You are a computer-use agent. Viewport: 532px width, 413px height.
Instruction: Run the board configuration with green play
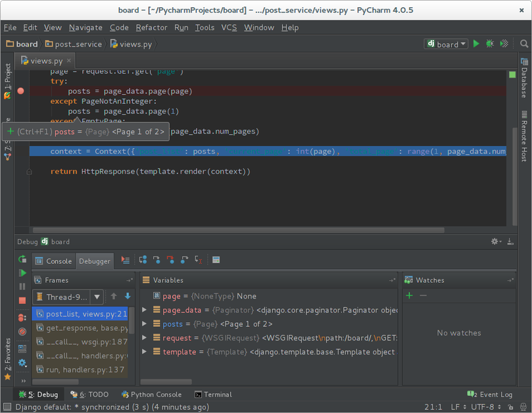click(x=476, y=44)
